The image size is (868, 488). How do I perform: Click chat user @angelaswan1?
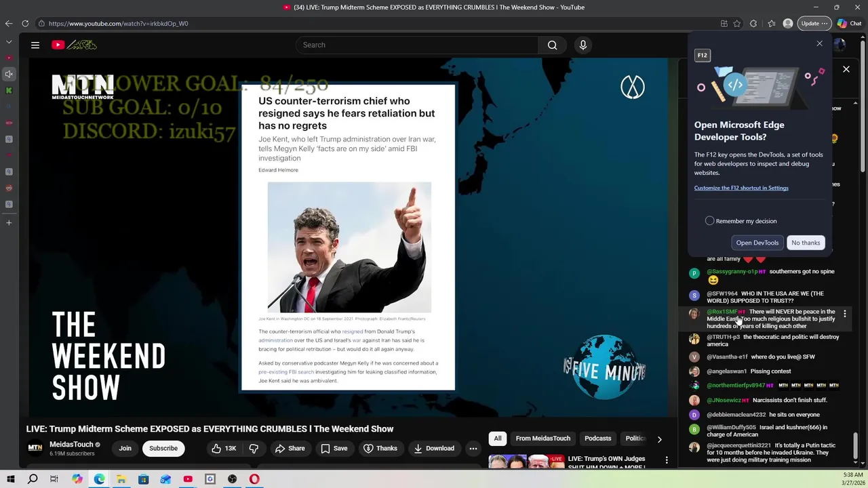(726, 371)
